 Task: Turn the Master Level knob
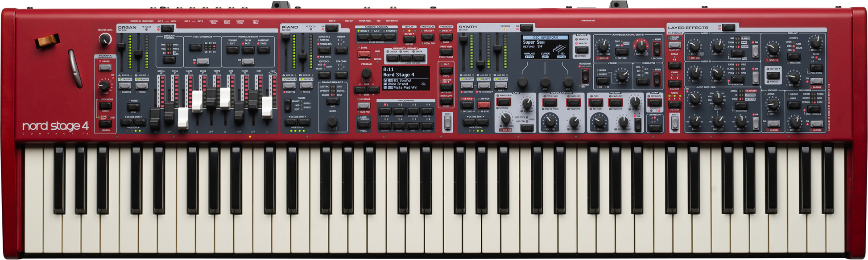tap(105, 39)
